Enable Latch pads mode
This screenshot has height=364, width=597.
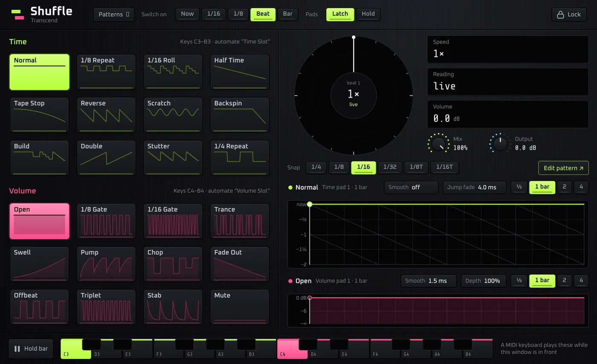(x=340, y=14)
